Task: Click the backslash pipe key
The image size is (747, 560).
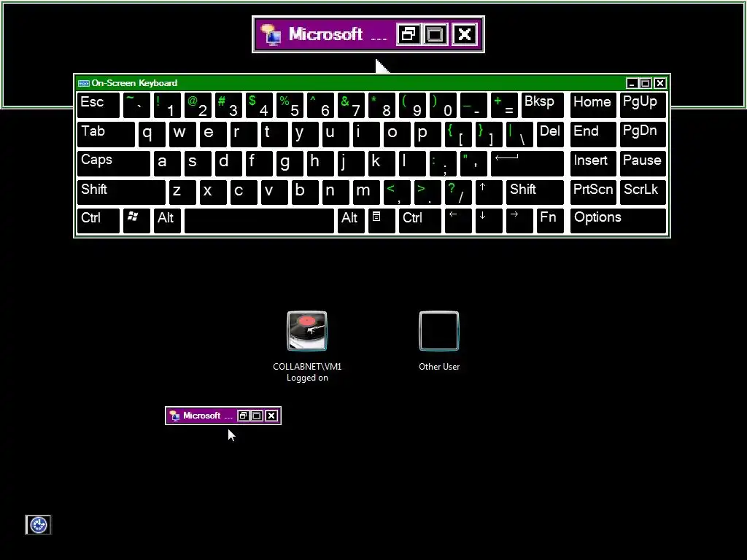Action: point(519,134)
